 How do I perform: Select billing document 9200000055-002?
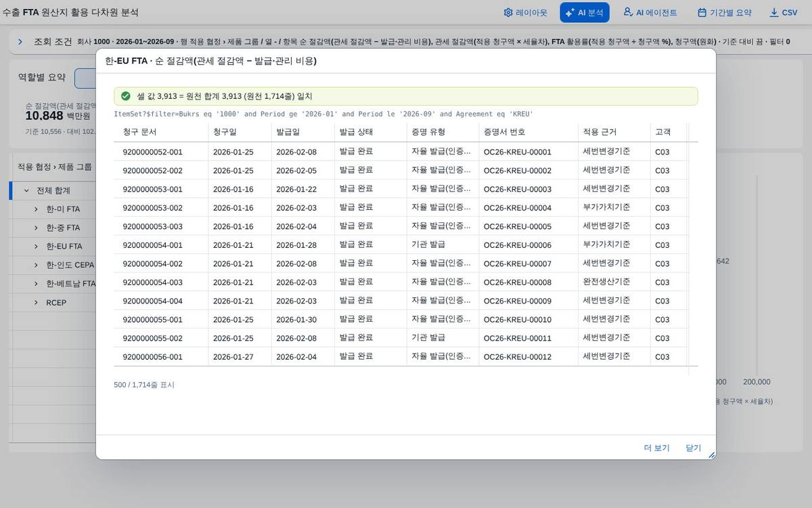pyautogui.click(x=152, y=338)
